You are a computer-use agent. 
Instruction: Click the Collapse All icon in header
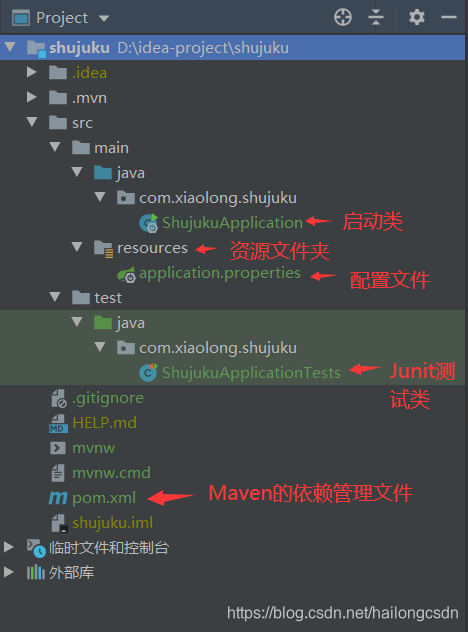[376, 17]
